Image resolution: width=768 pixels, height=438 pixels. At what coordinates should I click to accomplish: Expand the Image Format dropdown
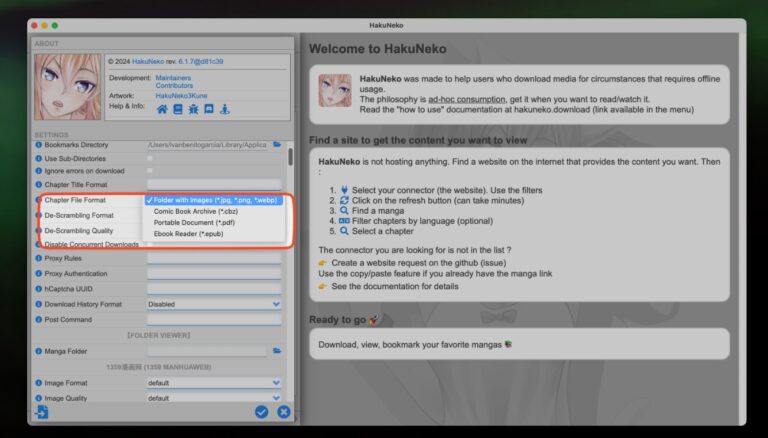click(214, 382)
